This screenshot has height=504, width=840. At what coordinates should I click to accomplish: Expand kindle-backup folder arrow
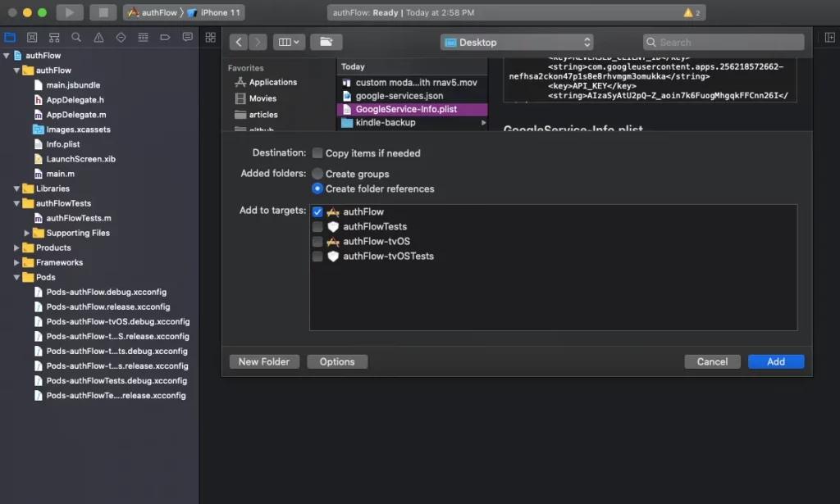(483, 123)
